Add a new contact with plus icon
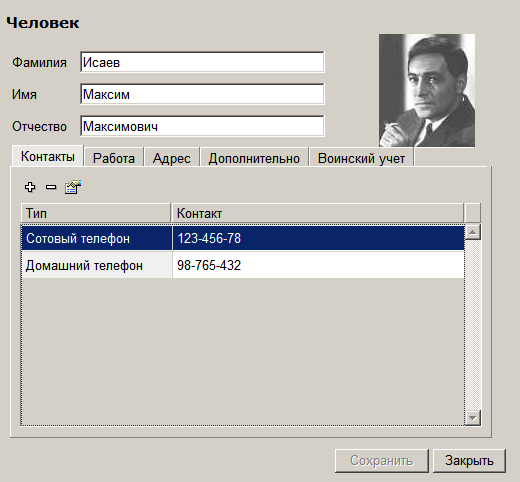Viewport: 520px width, 482px height. [x=30, y=187]
